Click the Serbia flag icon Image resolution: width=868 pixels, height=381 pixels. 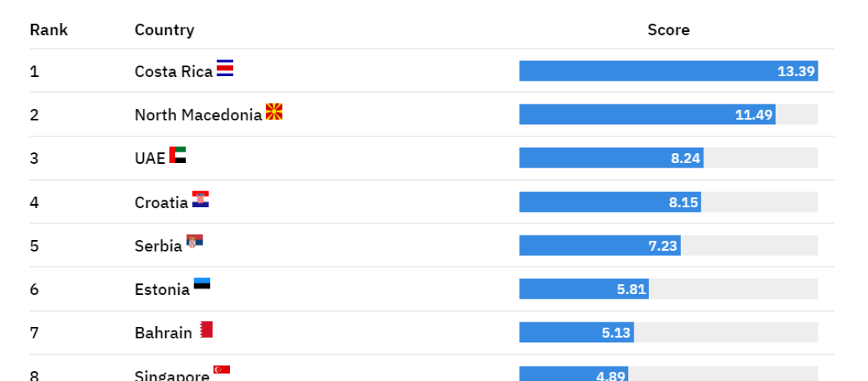(x=195, y=242)
